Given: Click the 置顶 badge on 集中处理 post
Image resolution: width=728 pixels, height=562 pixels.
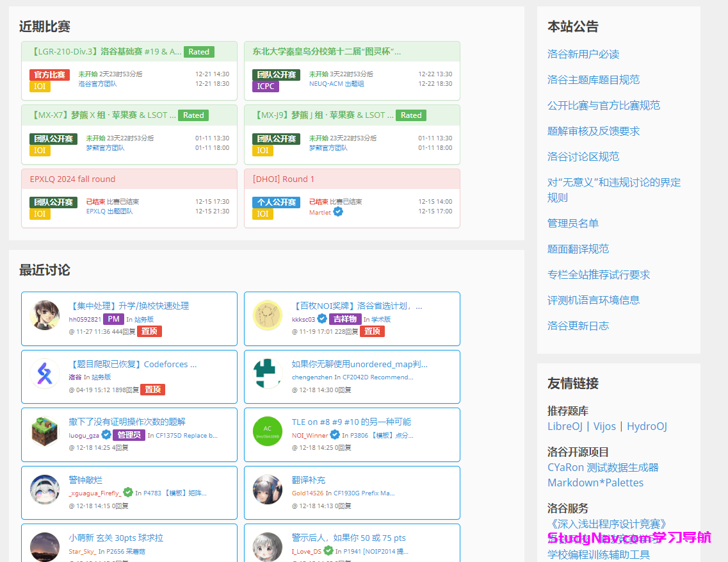Looking at the screenshot, I should point(149,331).
